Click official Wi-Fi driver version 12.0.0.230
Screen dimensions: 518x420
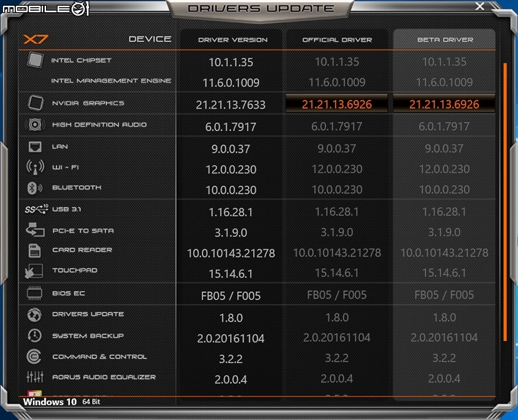click(337, 169)
